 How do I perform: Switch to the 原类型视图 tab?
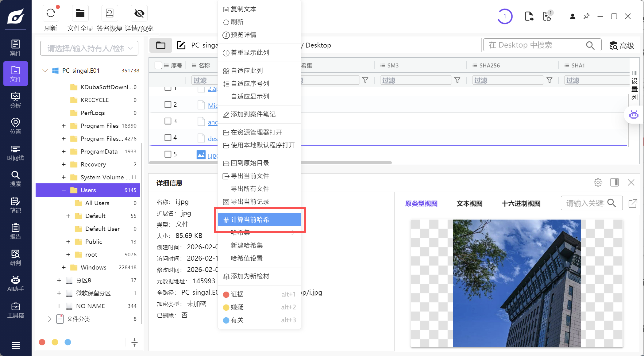tap(421, 204)
